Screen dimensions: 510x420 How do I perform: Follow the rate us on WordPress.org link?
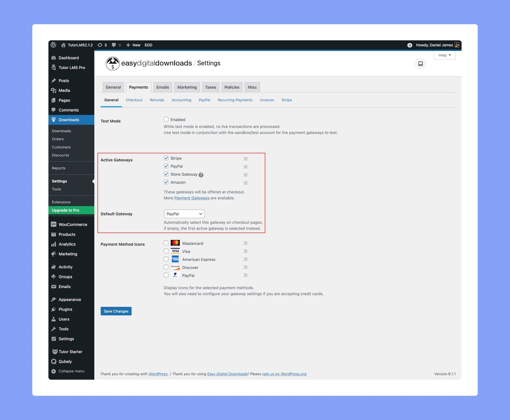coord(284,374)
